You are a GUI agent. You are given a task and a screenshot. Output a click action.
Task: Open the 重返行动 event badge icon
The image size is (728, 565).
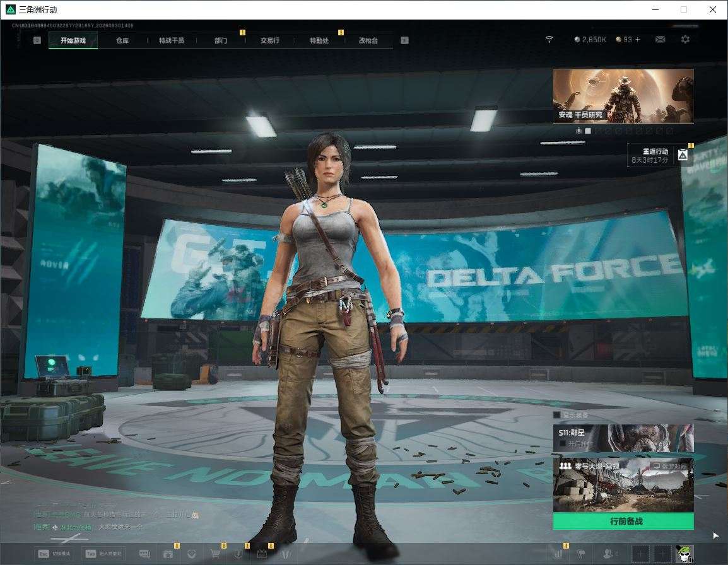683,155
